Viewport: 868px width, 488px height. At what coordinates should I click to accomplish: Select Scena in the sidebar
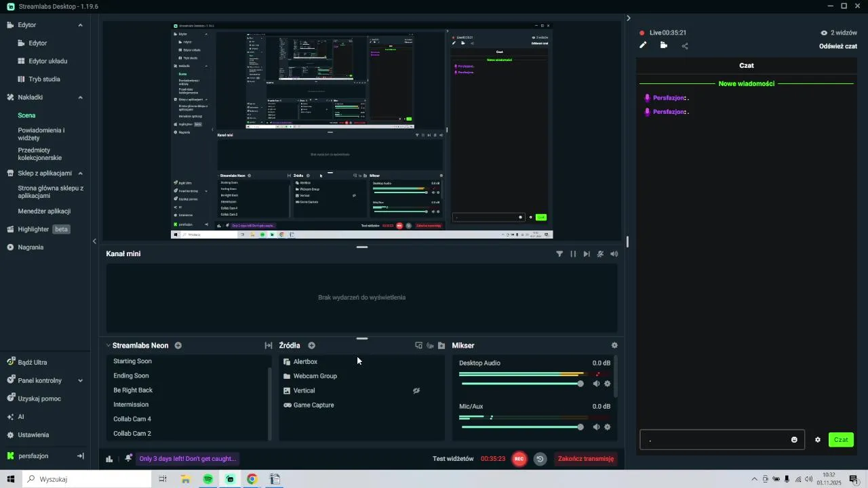point(26,115)
